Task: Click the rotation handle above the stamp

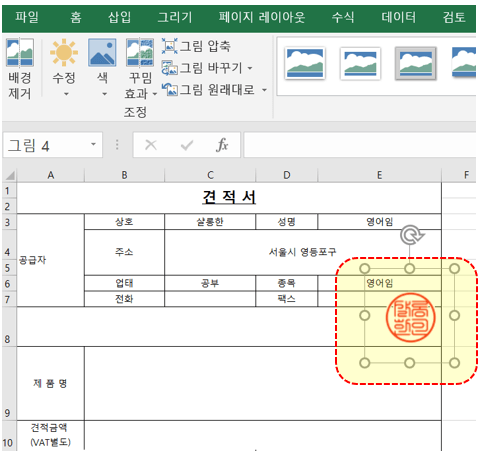Action: click(x=411, y=235)
